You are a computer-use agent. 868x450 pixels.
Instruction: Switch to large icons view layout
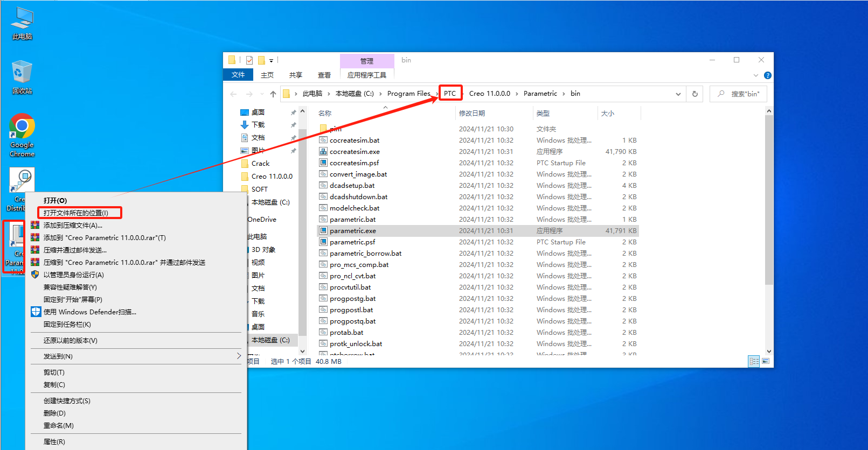(766, 361)
